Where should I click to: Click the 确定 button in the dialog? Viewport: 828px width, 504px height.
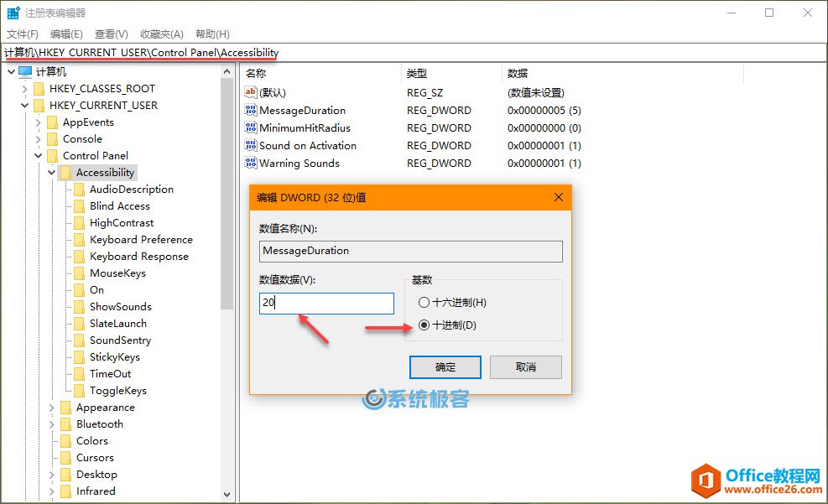[445, 367]
